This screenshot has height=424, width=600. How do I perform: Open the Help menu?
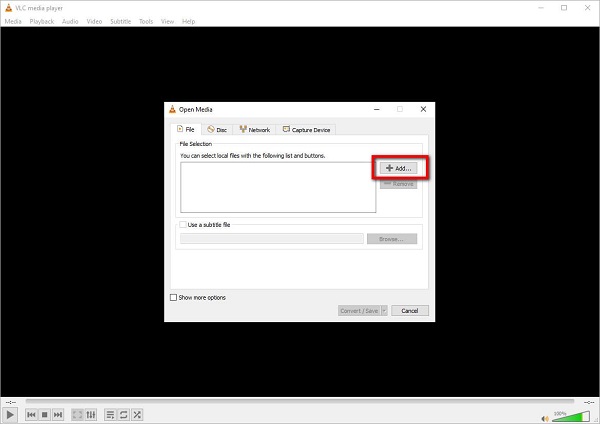[188, 21]
